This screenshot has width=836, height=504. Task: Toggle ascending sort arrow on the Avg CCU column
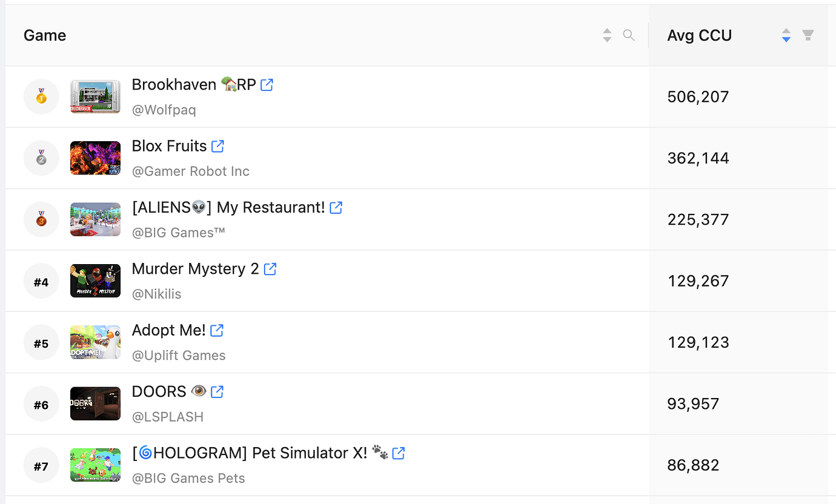pos(786,31)
